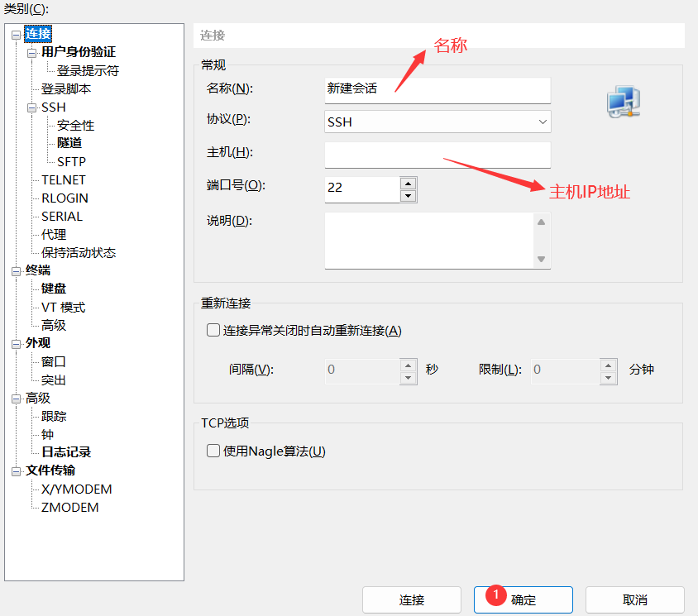Select the SERIAL tree item
Screen dimensions: 698x616
coord(62,217)
